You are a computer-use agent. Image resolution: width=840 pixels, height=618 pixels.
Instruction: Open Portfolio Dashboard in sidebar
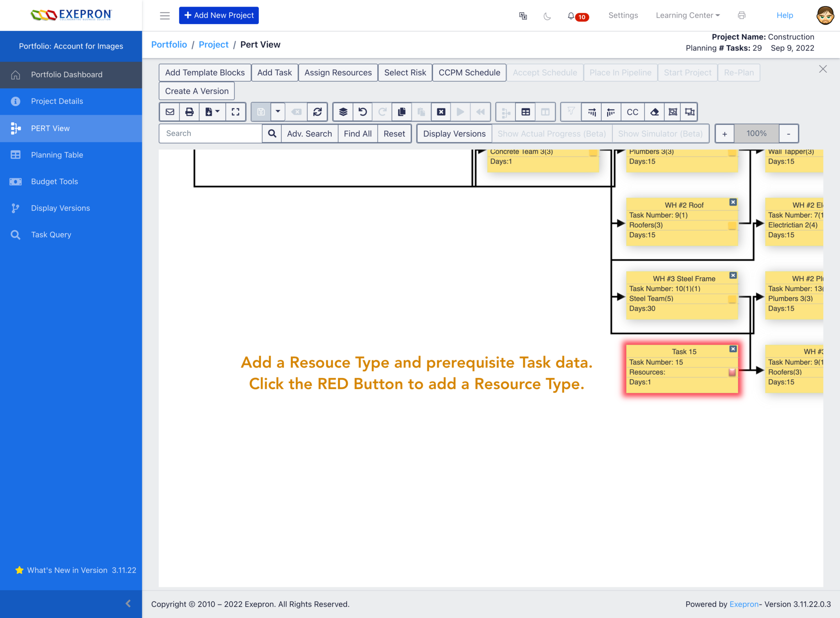pyautogui.click(x=71, y=75)
